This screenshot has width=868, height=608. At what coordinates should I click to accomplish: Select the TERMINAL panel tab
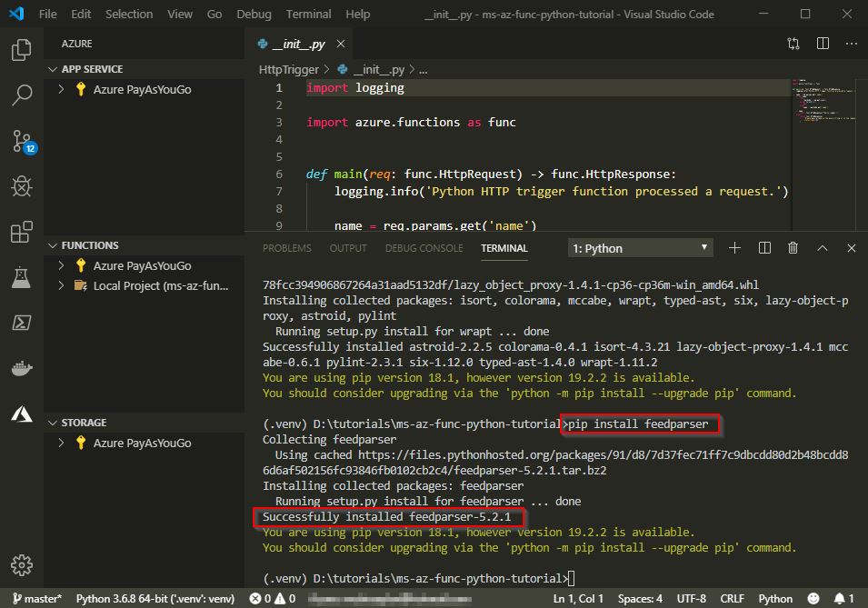504,248
